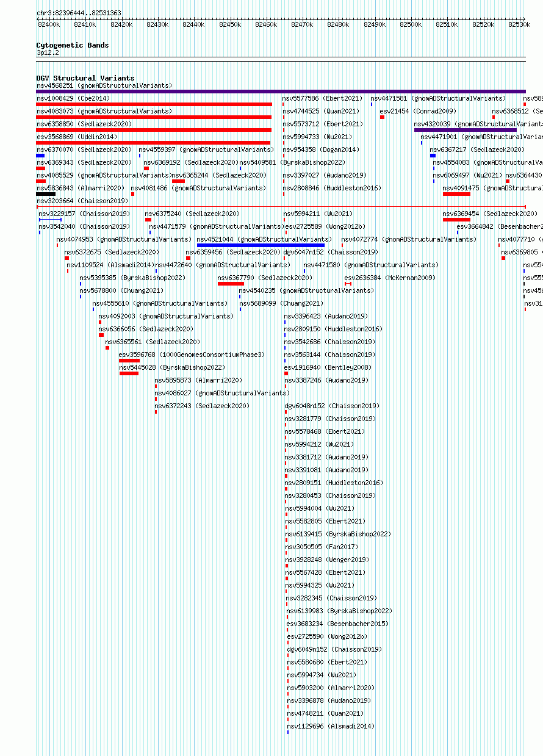
Task: Click the nsv6139983 (ByrskaBishop2022) label
Action: pyautogui.click(x=339, y=611)
